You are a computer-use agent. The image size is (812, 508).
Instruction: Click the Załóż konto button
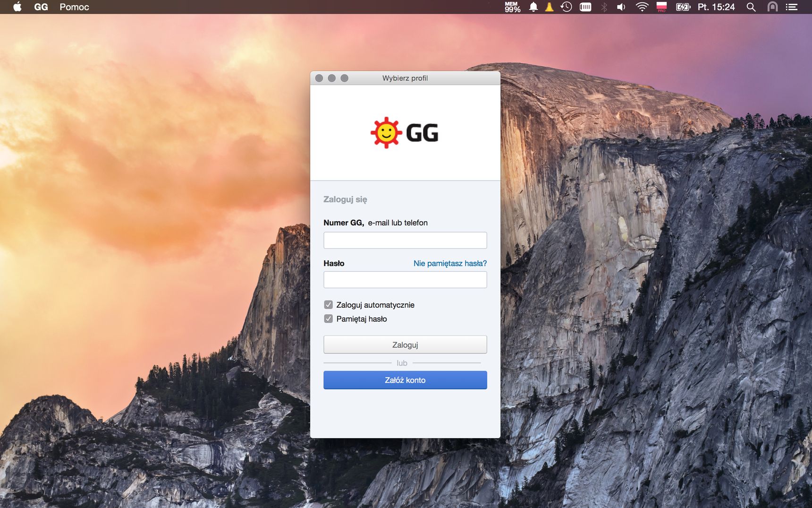405,380
